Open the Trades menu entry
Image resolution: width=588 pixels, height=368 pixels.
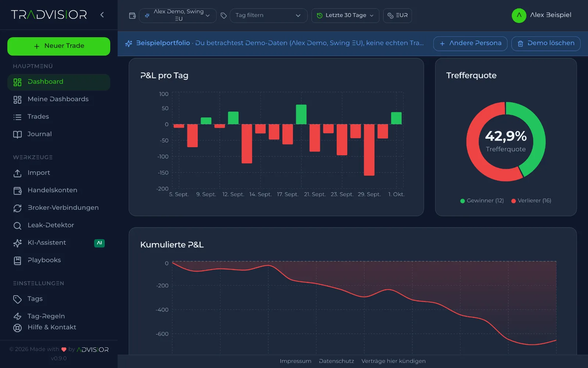pyautogui.click(x=59, y=117)
